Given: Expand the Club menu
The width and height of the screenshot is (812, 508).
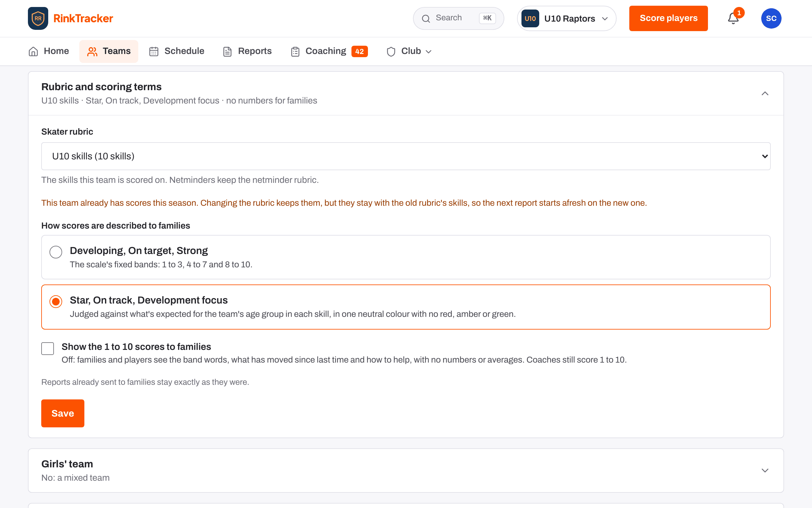Looking at the screenshot, I should coord(409,51).
